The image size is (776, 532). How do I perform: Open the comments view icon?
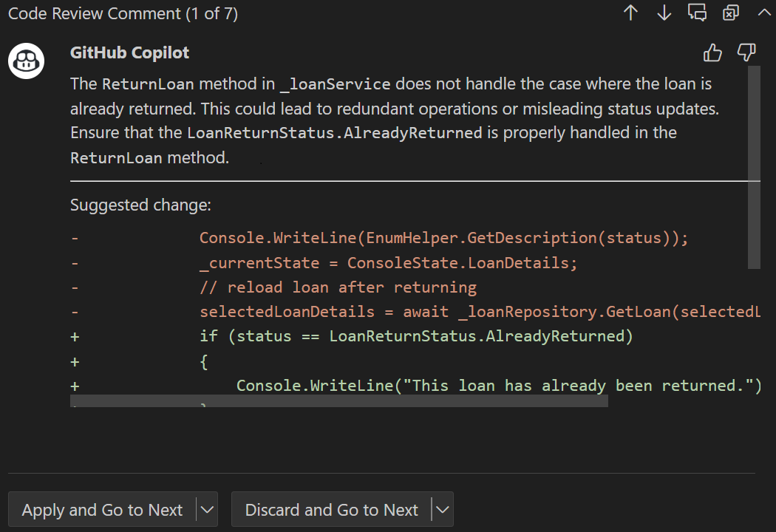[x=697, y=13]
